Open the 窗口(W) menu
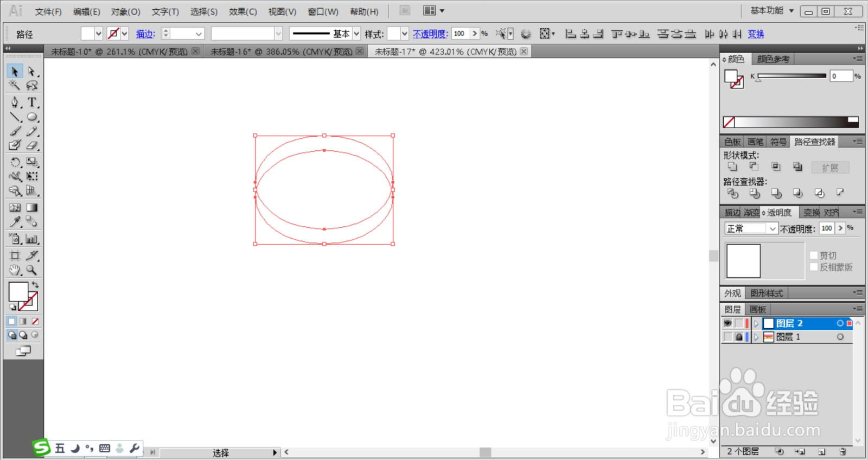This screenshot has height=460, width=868. [x=323, y=11]
